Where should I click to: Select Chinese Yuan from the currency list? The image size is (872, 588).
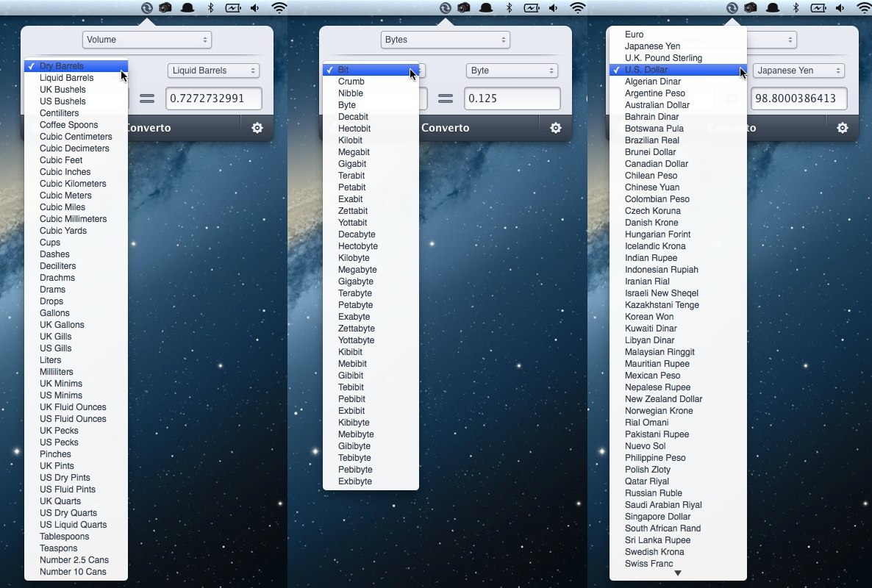pos(678,187)
